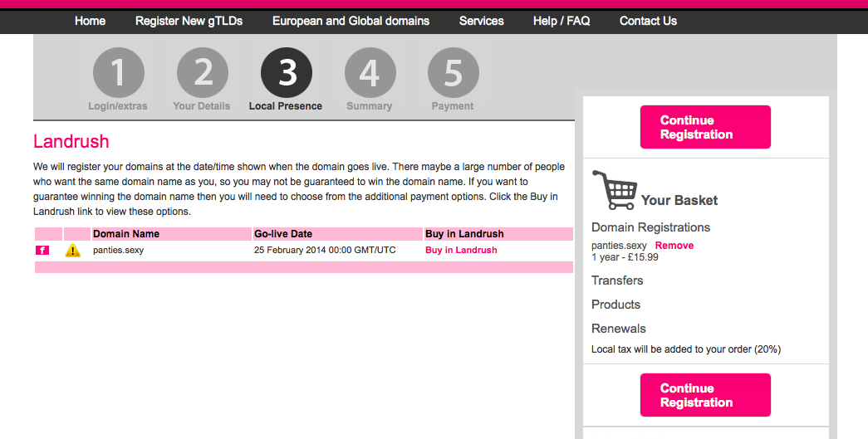Select step 4 Summary circle
The height and width of the screenshot is (439, 868).
tap(370, 73)
